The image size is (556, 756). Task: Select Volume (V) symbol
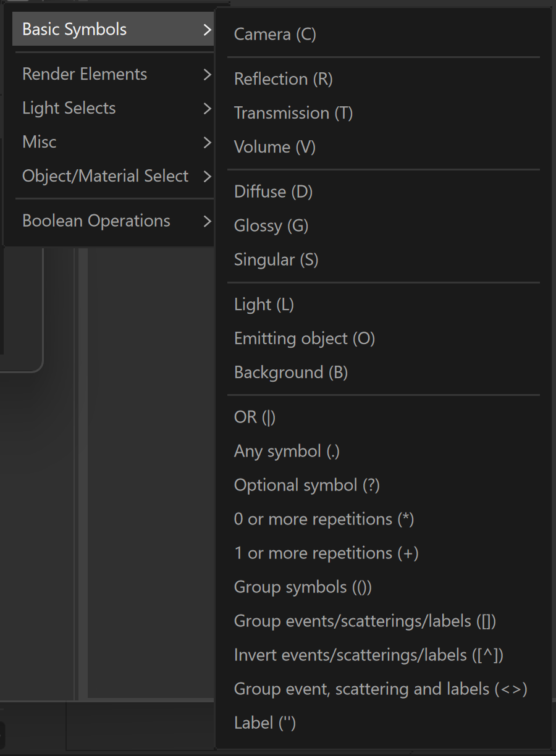(x=384, y=147)
